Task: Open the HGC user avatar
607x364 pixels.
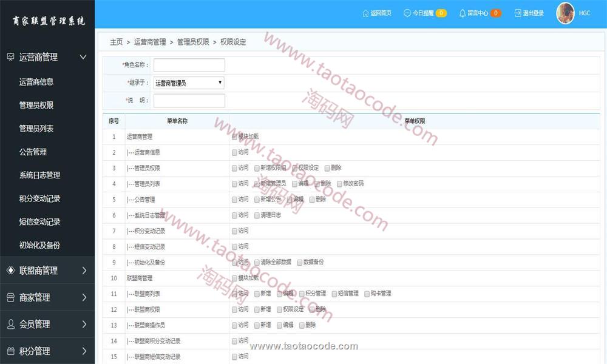Action: coord(565,13)
